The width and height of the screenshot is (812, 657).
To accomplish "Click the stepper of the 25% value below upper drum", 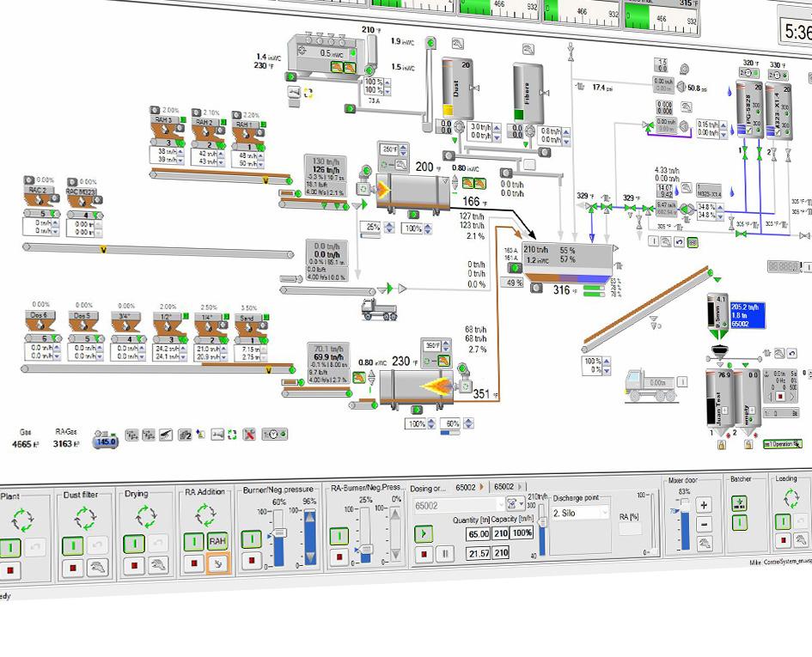I will point(389,228).
